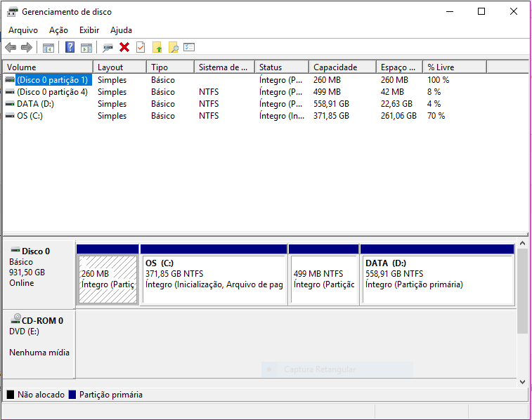The height and width of the screenshot is (420, 532).
Task: Select the DATA (D:) 558,91 GB partition block
Action: (x=437, y=275)
